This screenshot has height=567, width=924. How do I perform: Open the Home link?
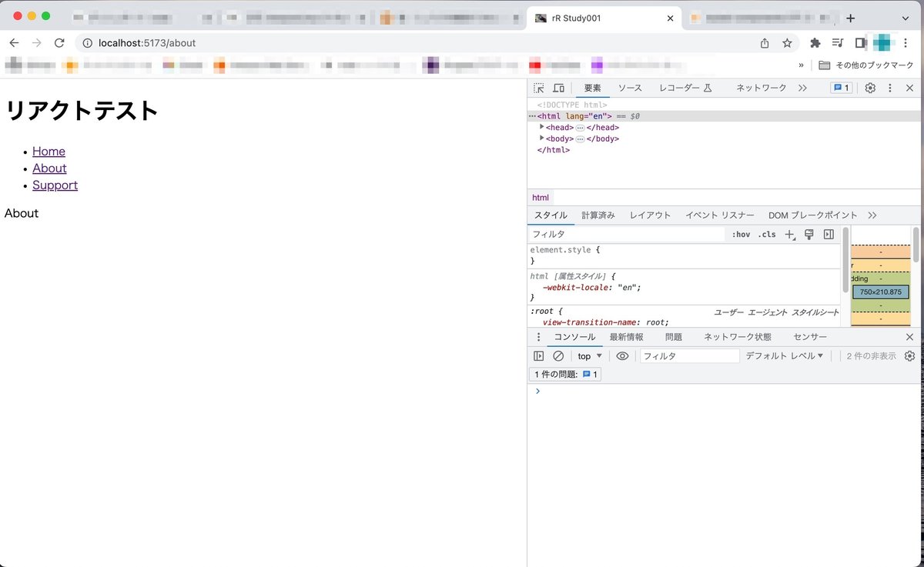(x=49, y=152)
